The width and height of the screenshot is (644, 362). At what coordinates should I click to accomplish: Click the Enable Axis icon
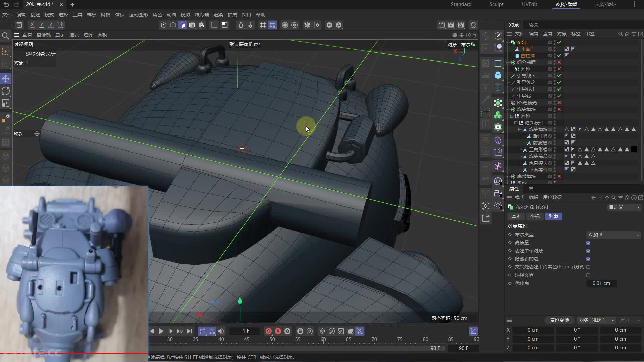214,25
